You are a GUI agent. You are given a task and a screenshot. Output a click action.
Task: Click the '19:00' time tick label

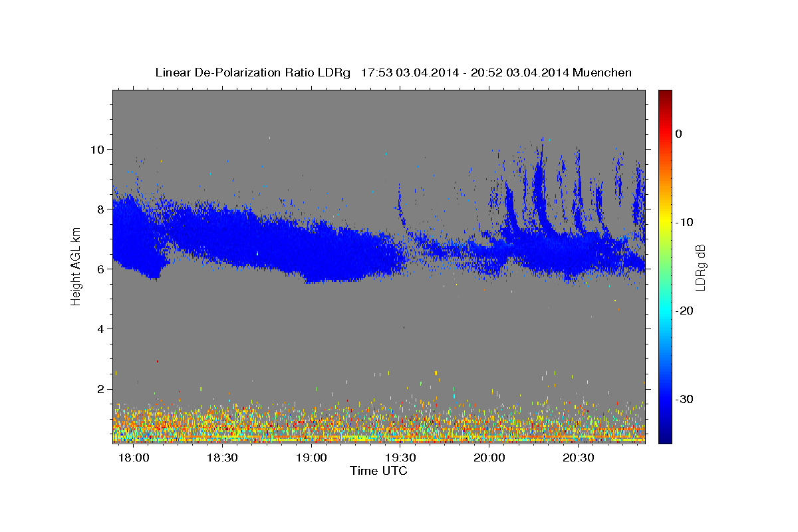click(x=311, y=458)
